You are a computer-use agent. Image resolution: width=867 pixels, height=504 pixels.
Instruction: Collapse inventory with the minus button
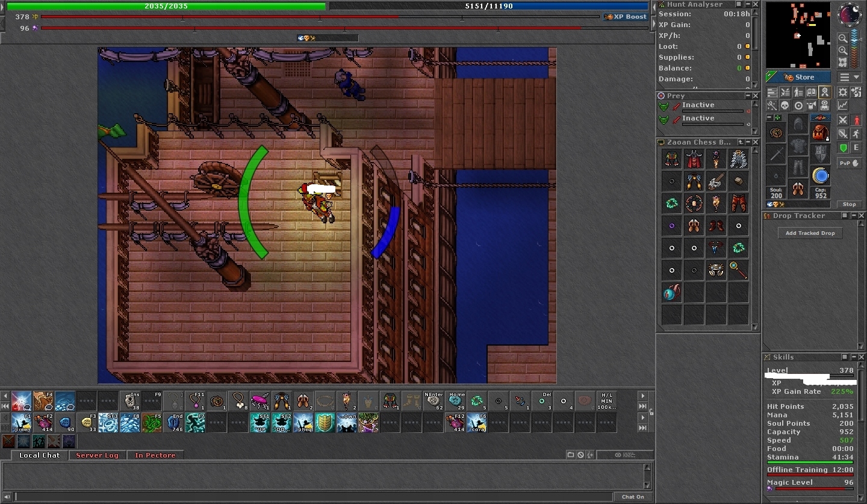pyautogui.click(x=769, y=117)
